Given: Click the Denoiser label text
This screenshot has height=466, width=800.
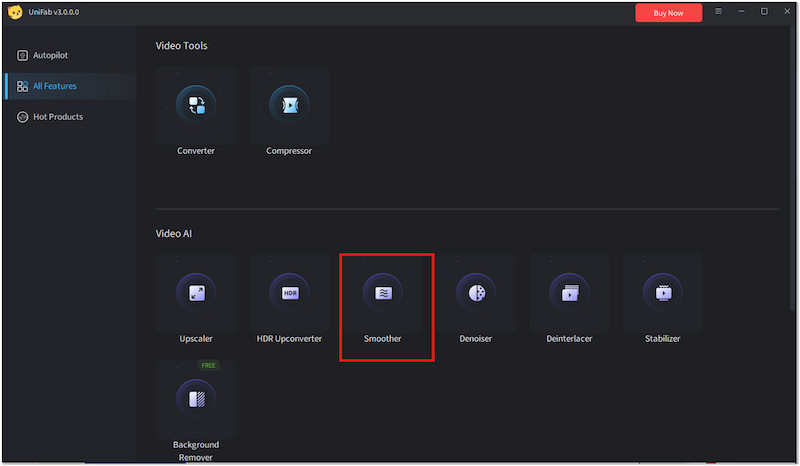Looking at the screenshot, I should 476,338.
